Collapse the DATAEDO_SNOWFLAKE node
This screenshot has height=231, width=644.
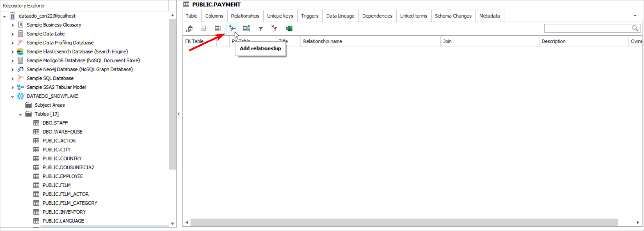(x=12, y=96)
